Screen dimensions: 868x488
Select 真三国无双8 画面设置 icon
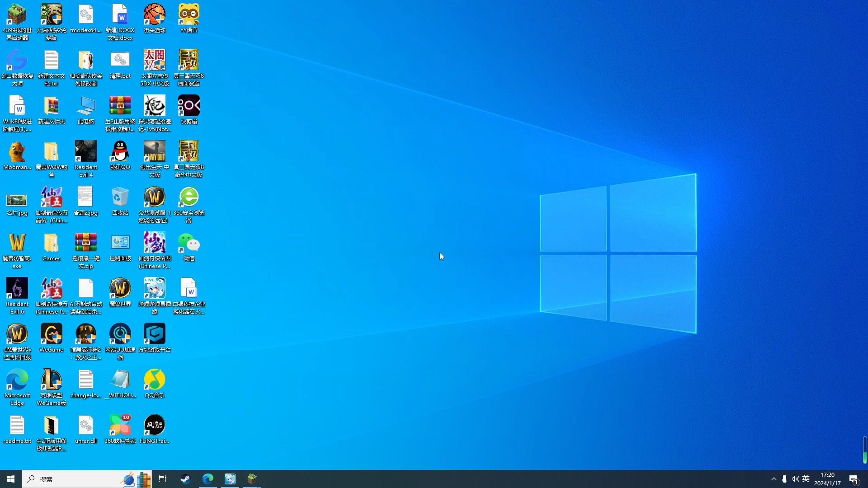(x=189, y=67)
